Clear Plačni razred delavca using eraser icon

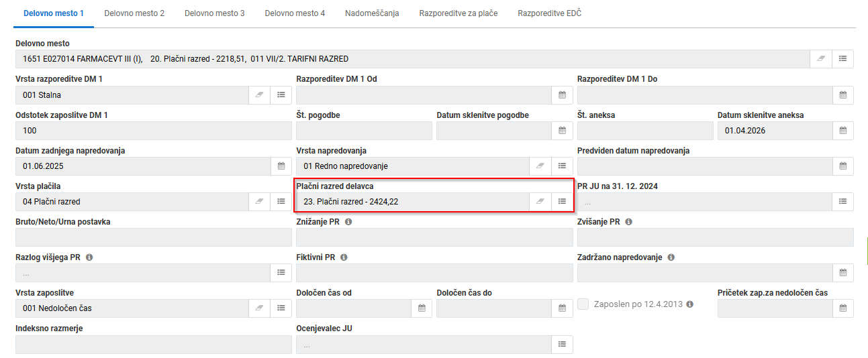click(539, 201)
